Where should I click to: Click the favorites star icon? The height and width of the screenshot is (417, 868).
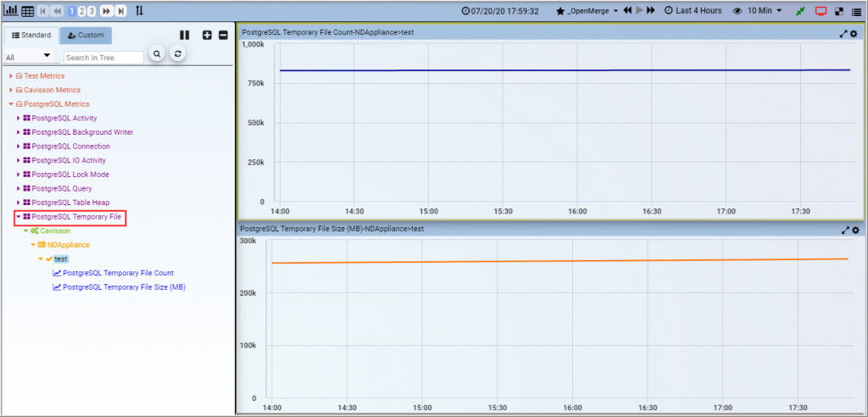560,11
